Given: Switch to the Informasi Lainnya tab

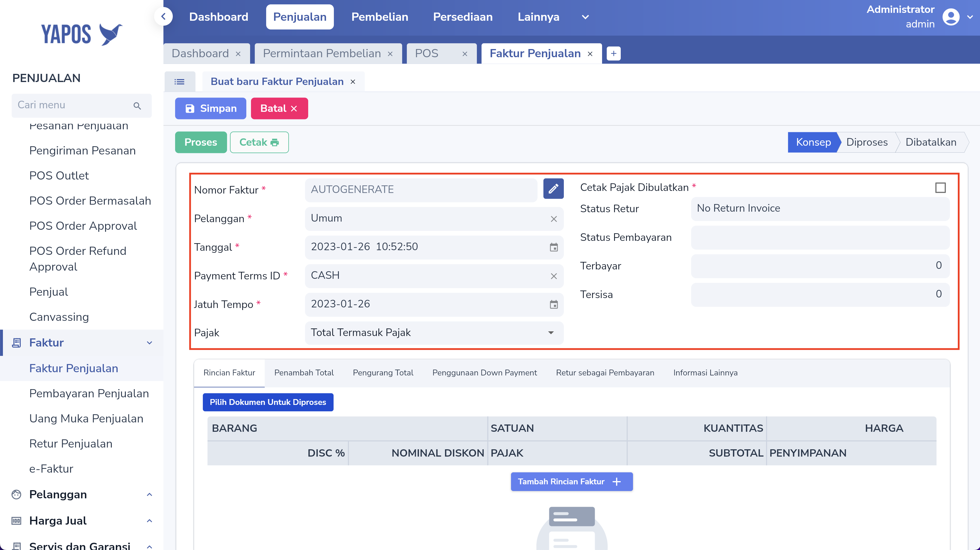Looking at the screenshot, I should (x=705, y=373).
